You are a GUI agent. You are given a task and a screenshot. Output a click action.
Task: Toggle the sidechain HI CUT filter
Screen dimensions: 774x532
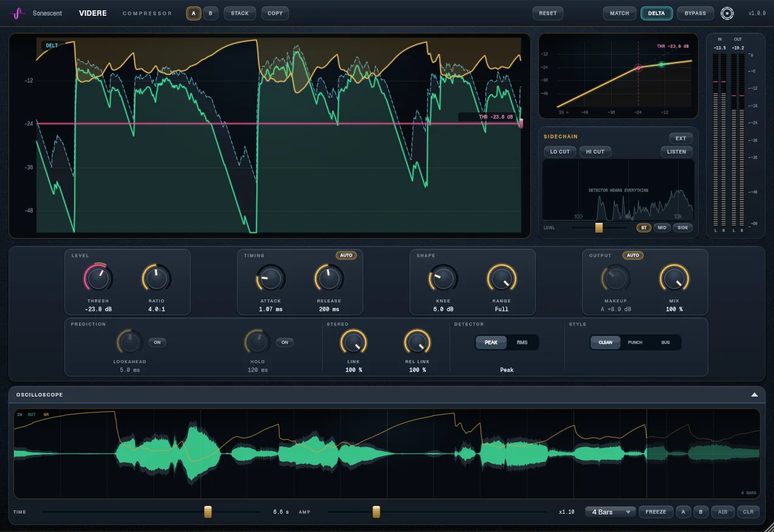pos(595,152)
